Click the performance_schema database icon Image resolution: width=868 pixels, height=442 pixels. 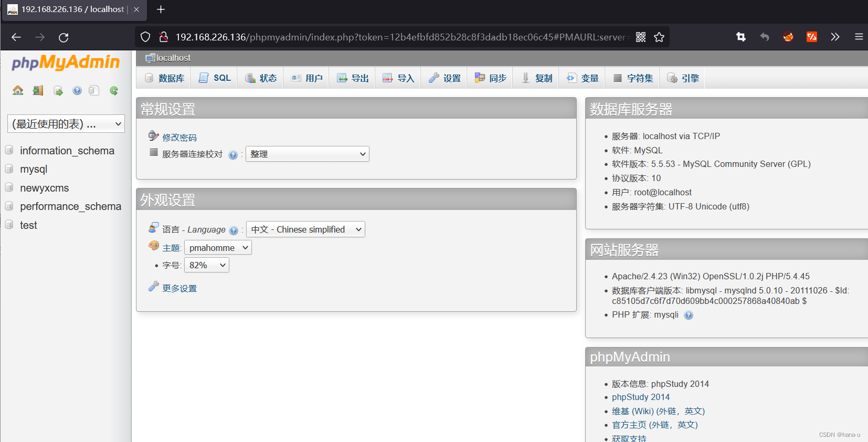(9, 206)
